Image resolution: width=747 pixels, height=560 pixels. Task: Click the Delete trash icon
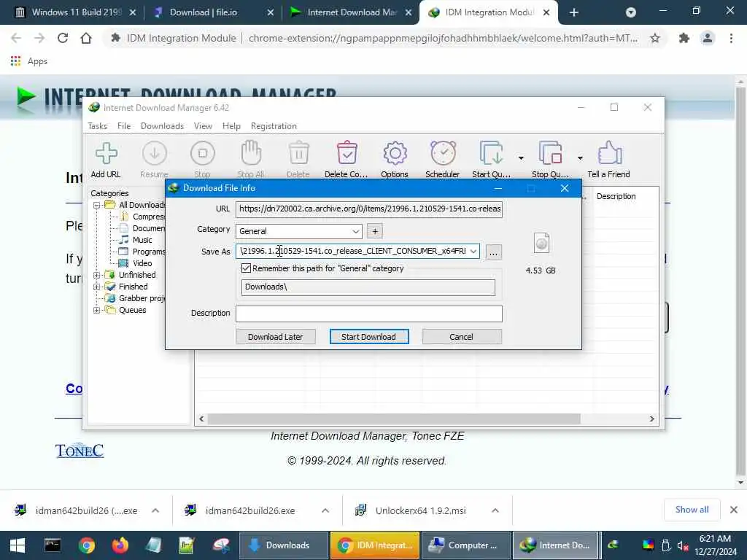coord(298,153)
